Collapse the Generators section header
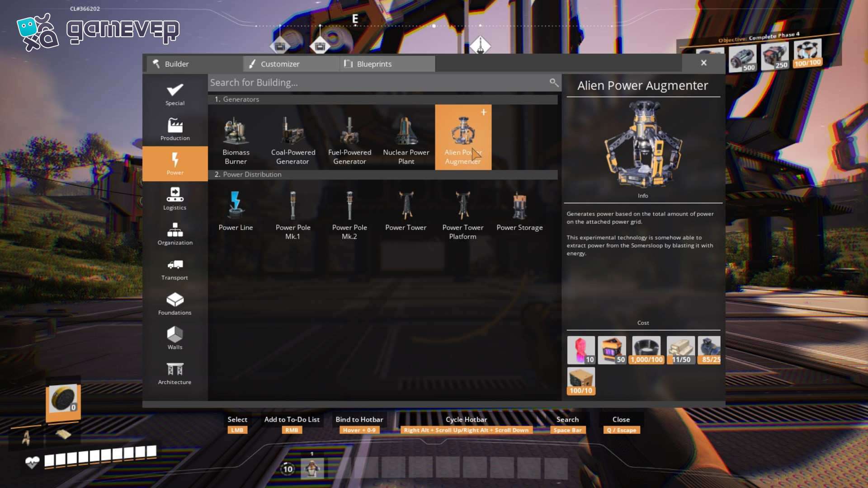The height and width of the screenshot is (488, 868). [383, 99]
